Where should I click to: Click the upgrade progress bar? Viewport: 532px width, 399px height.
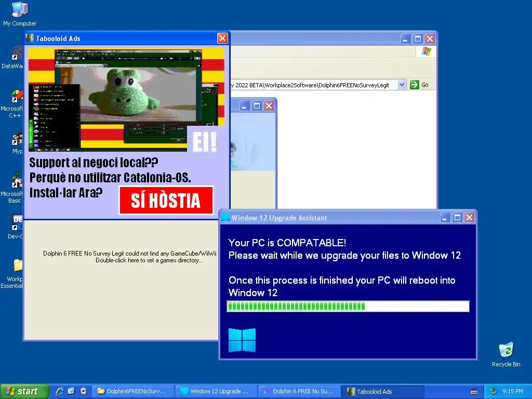point(348,307)
